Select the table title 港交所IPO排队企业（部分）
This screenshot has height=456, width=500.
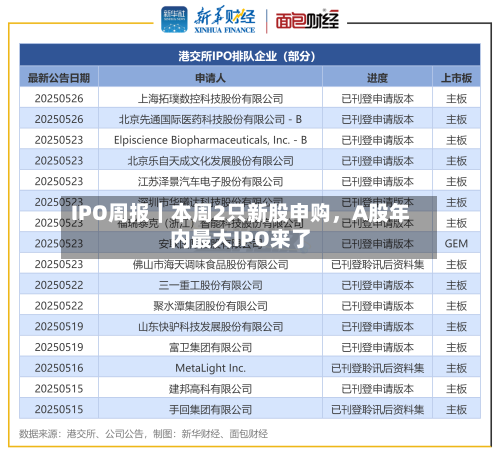pyautogui.click(x=247, y=56)
